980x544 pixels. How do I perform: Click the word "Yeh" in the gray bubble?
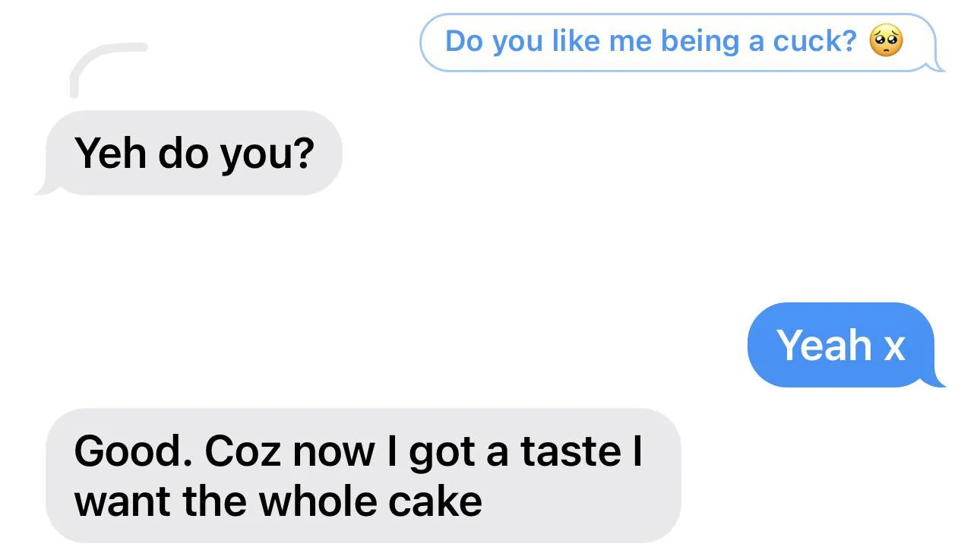111,153
